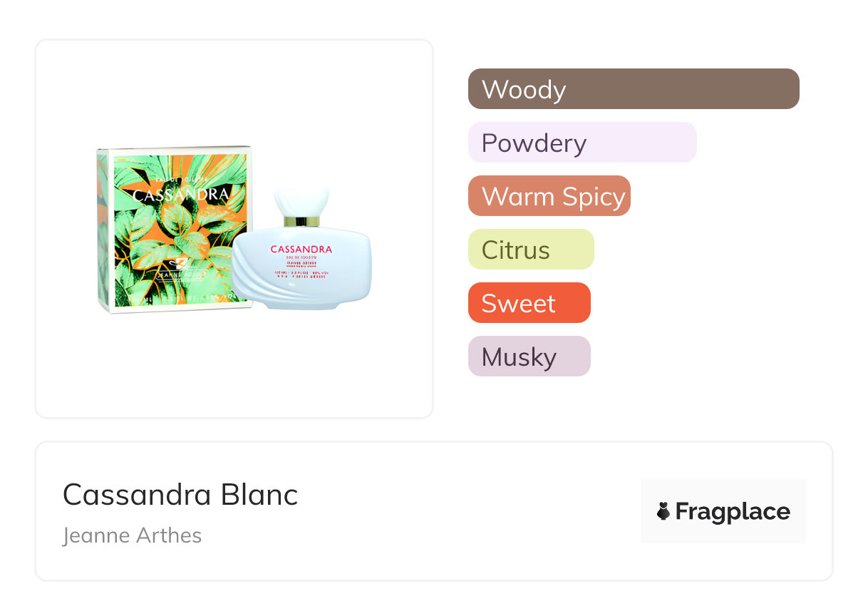
Task: Click the Fragplace wordmark text
Action: pyautogui.click(x=733, y=511)
